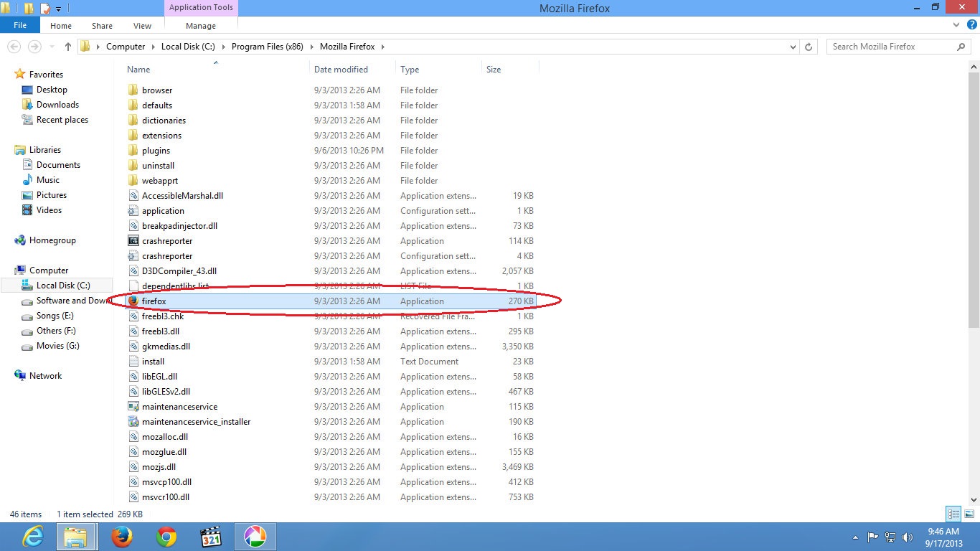This screenshot has height=551, width=980.
Task: Select the maintenanceservice_installer file icon
Action: (x=133, y=422)
